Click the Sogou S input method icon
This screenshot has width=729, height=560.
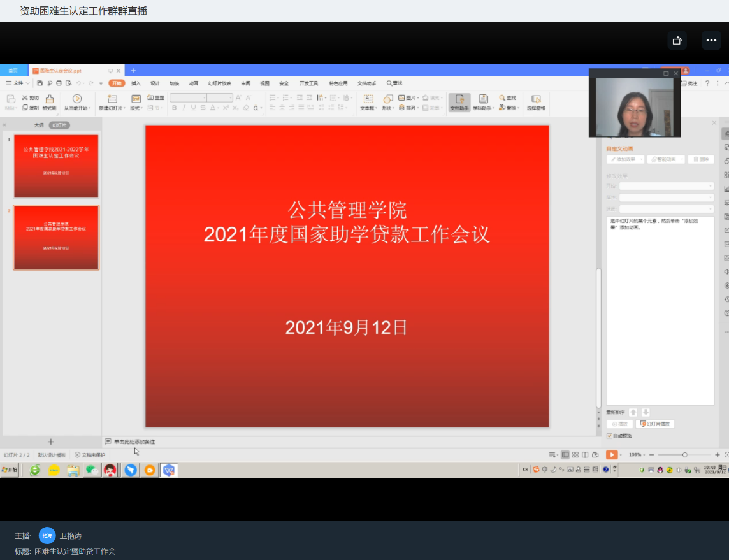pos(536,470)
